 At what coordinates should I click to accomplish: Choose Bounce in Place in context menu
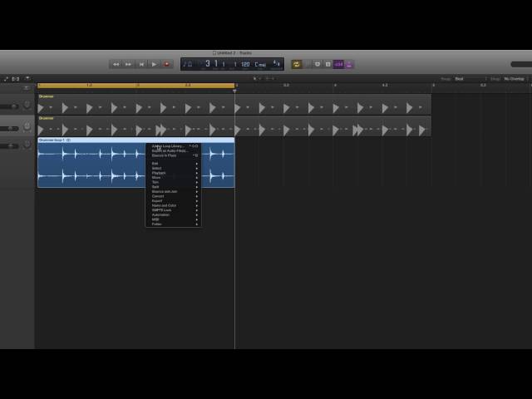(174, 155)
